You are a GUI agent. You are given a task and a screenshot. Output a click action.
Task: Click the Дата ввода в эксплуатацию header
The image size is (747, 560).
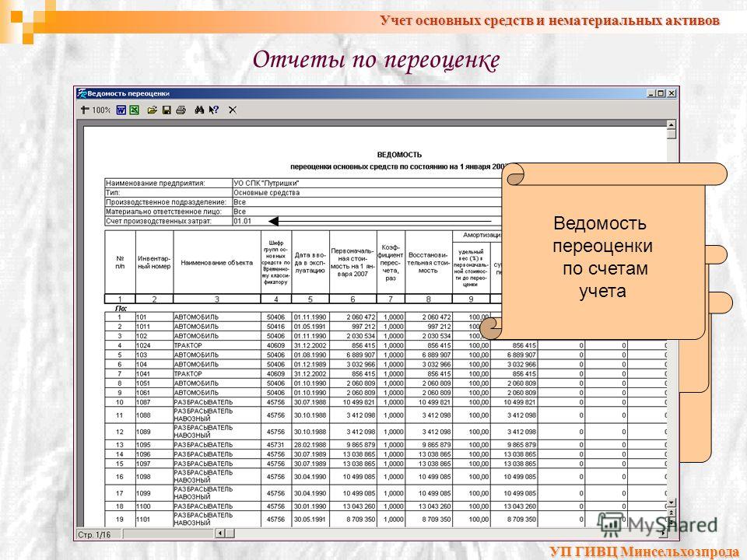coord(310,262)
